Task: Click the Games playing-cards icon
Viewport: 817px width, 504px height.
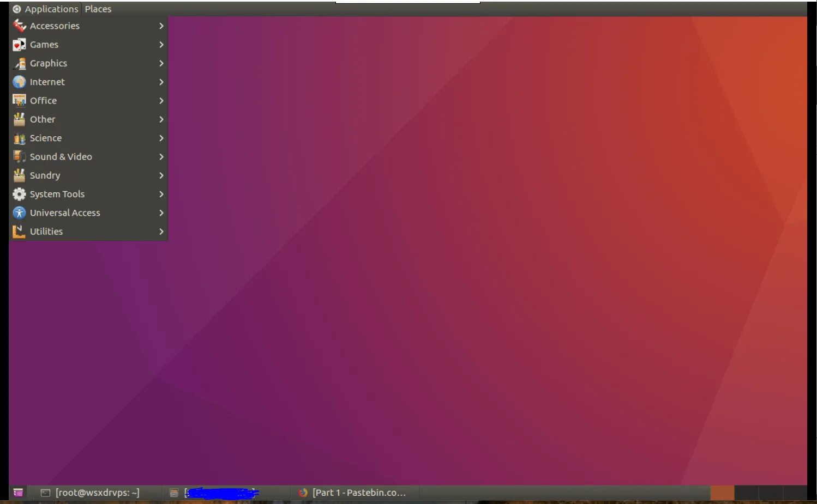Action: [19, 45]
